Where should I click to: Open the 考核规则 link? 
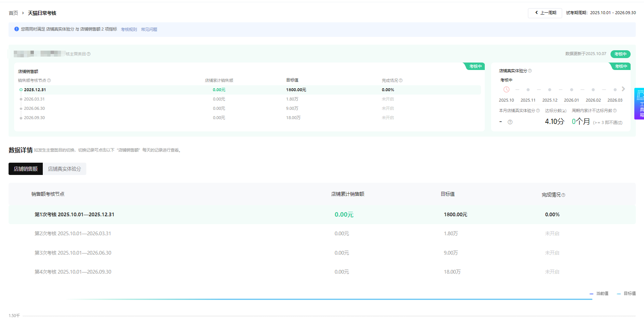coord(129,29)
